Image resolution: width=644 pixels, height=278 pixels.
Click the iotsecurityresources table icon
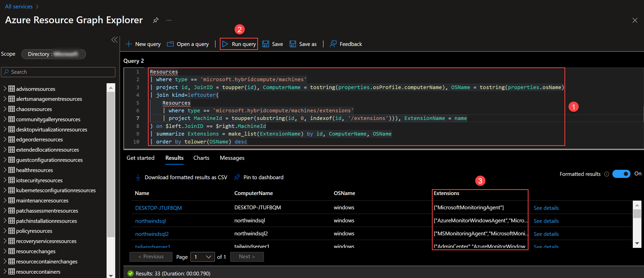pyautogui.click(x=11, y=180)
